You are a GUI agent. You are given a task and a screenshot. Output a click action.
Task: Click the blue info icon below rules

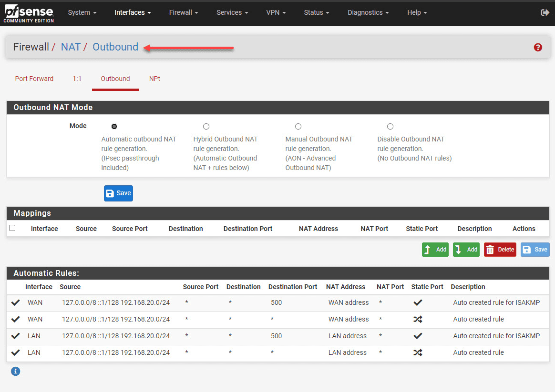(16, 371)
